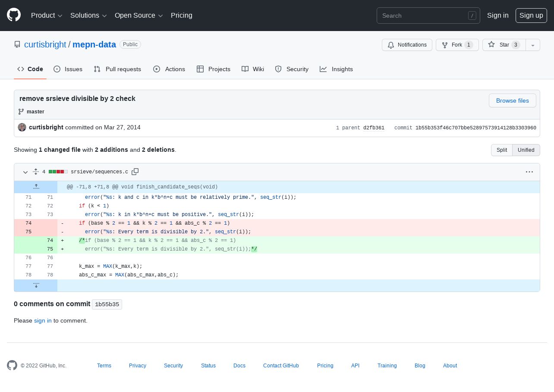Open the footer Docs link

pyautogui.click(x=239, y=366)
